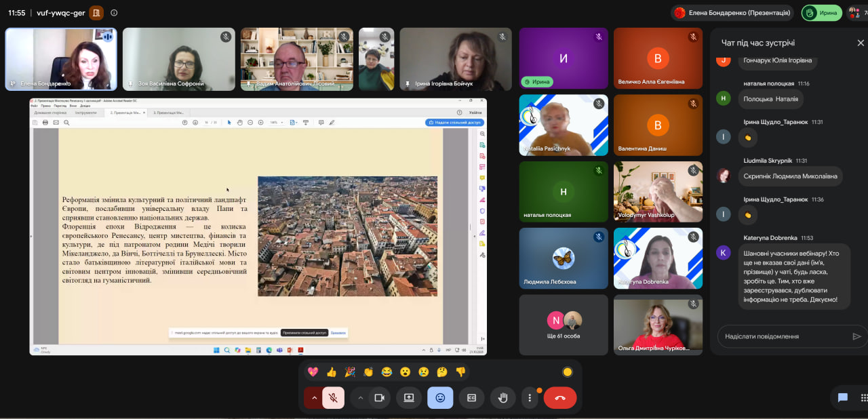Send the party popper reaction
The width and height of the screenshot is (868, 419).
coord(350,372)
